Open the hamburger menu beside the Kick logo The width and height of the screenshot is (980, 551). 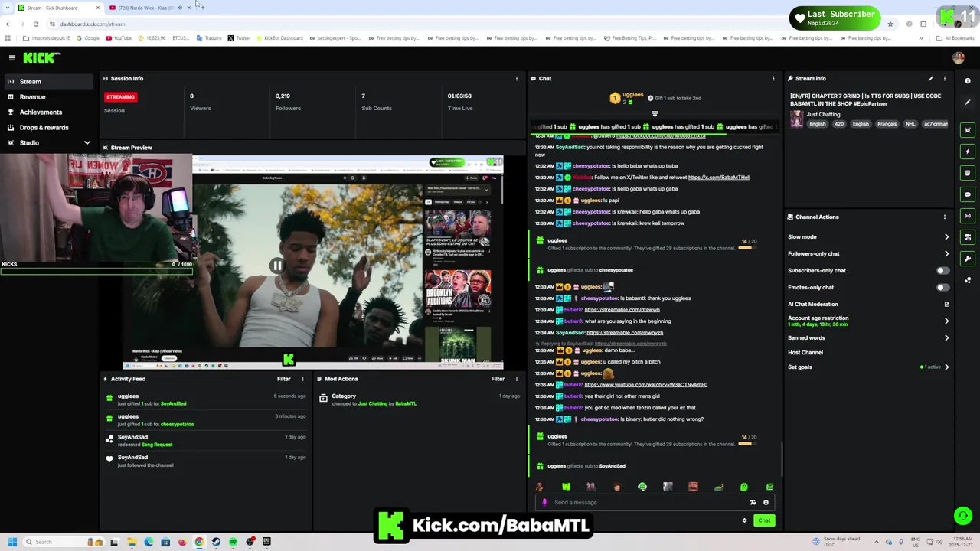click(12, 58)
